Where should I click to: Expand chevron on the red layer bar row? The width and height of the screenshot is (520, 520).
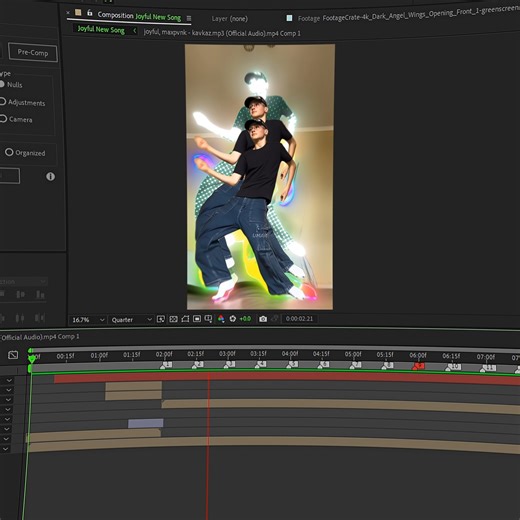[x=9, y=380]
